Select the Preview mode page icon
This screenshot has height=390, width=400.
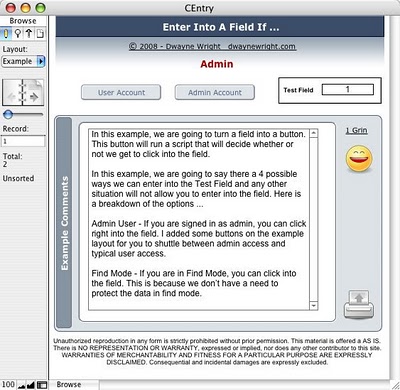40,34
